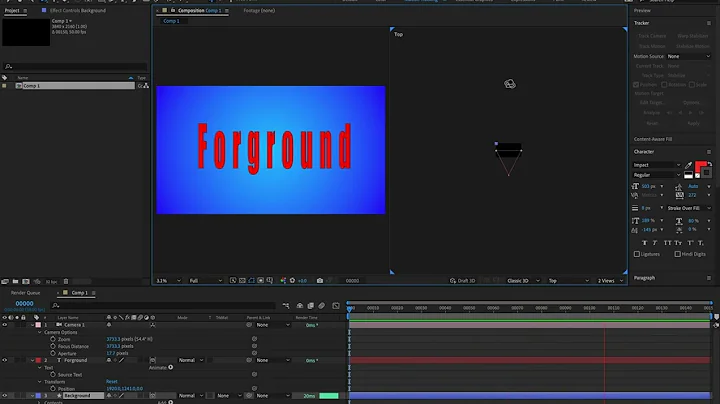The width and height of the screenshot is (720, 404).
Task: Select the Comp 1 timeline tab
Action: (x=79, y=293)
